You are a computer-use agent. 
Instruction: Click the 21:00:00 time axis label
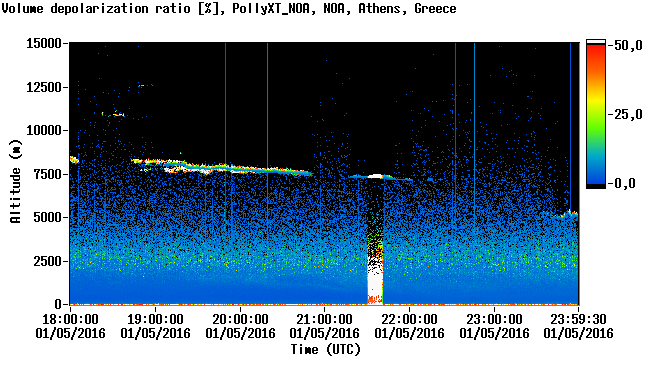(x=324, y=319)
